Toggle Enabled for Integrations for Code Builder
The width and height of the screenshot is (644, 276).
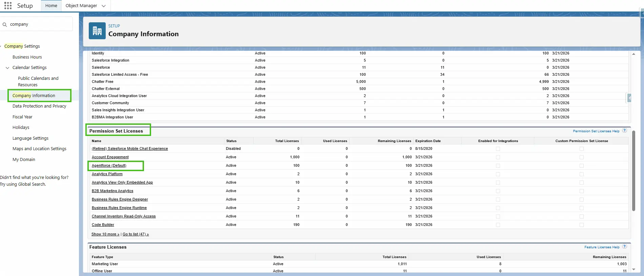(x=498, y=225)
